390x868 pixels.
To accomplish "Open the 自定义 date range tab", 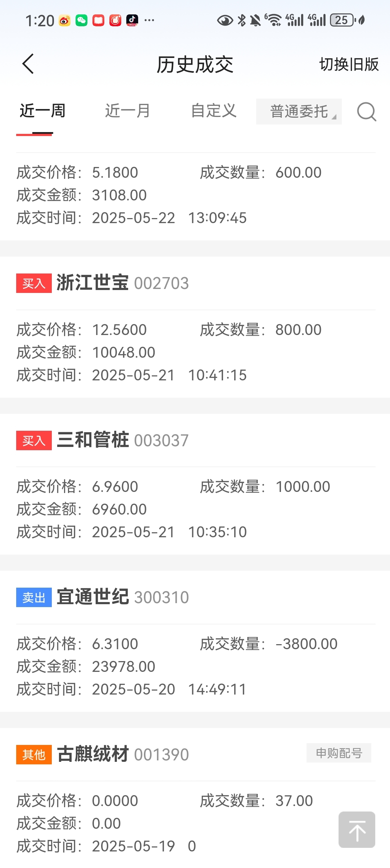I will click(x=214, y=111).
